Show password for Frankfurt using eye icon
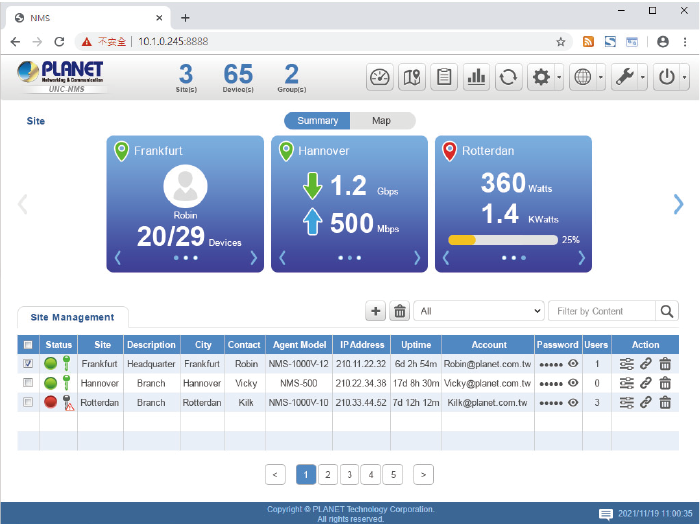The height and width of the screenshot is (526, 700). point(573,364)
